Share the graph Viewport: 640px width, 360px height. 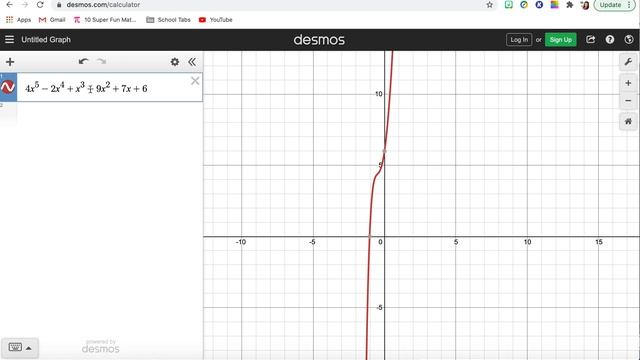(590, 40)
